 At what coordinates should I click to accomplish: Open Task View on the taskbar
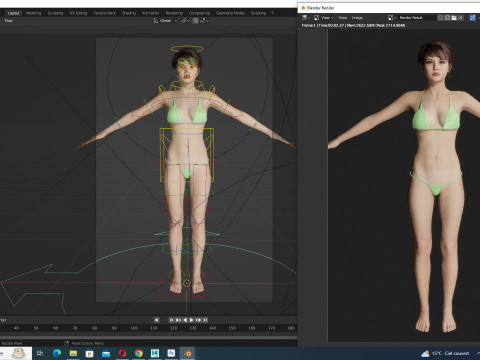pos(40,353)
